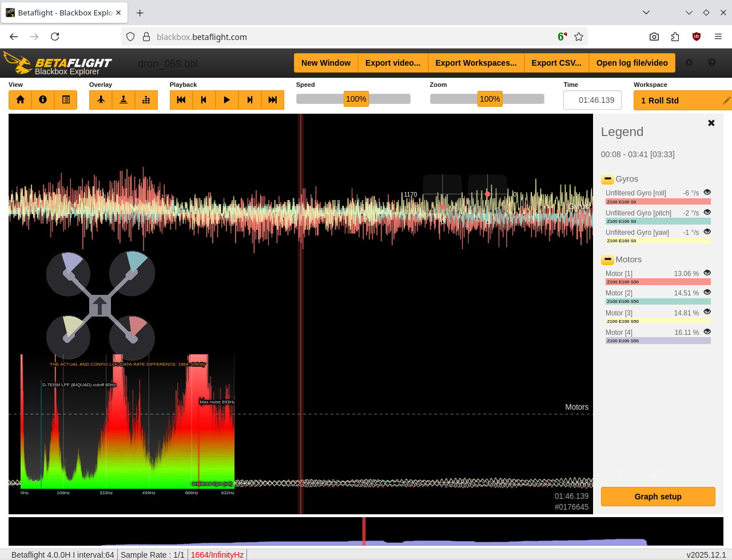Click the Time field showing 01:46.139
Image resolution: width=732 pixels, height=560 pixels.
tap(592, 100)
